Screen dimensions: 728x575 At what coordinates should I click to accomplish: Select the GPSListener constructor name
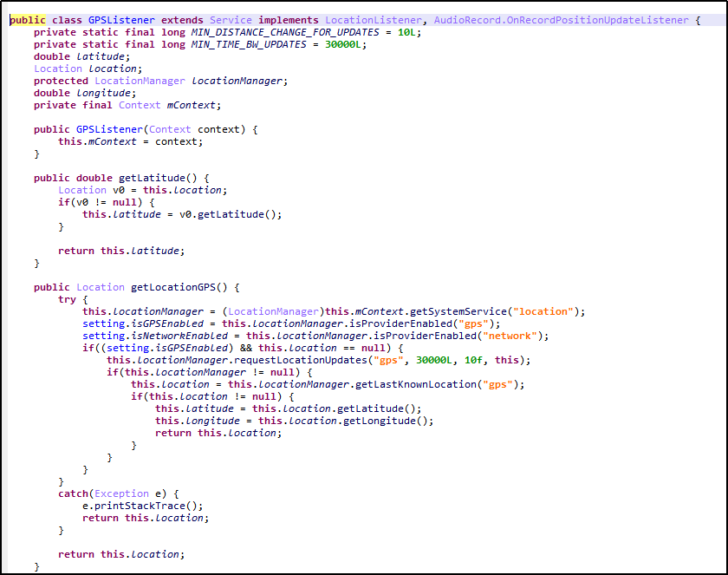point(109,129)
